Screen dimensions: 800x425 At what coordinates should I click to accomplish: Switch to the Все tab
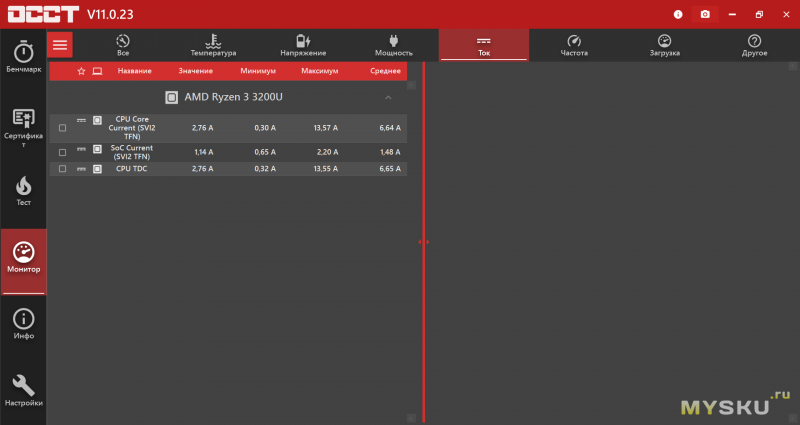[x=123, y=45]
